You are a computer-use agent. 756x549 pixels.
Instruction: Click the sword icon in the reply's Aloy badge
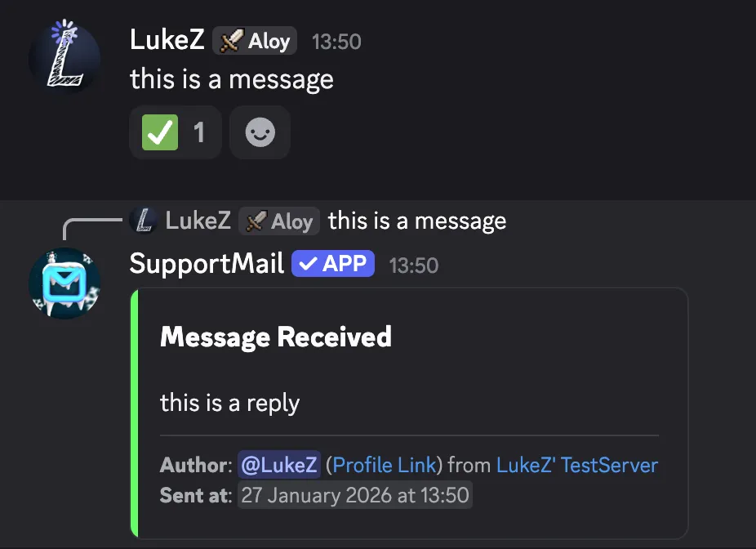coord(256,221)
